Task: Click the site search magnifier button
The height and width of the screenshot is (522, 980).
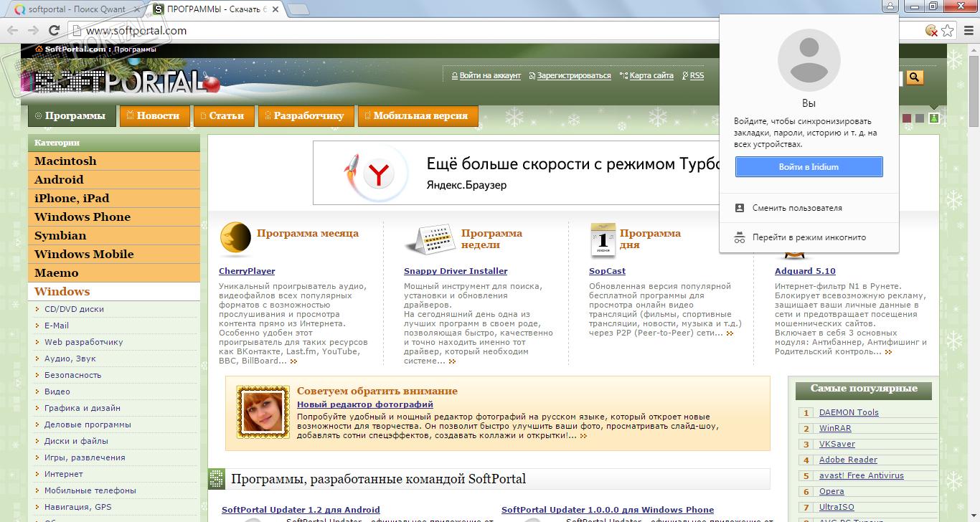Action: click(x=914, y=77)
